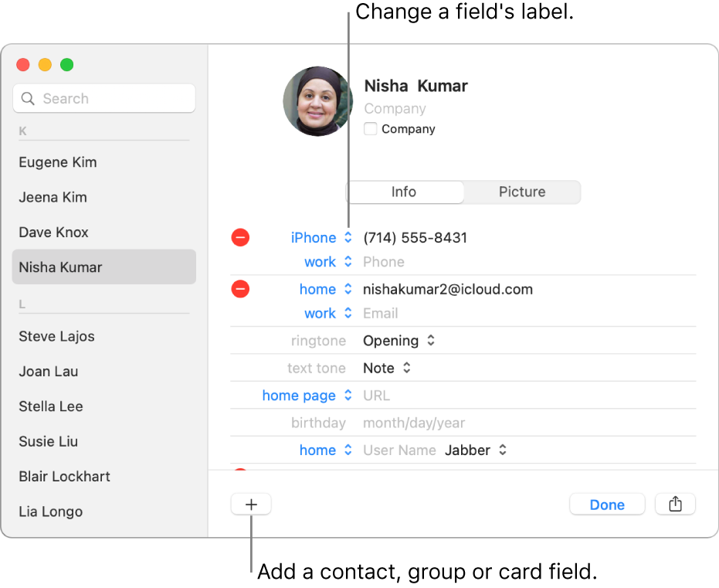Toggle the Company checkbox
The width and height of the screenshot is (719, 588).
(x=371, y=129)
